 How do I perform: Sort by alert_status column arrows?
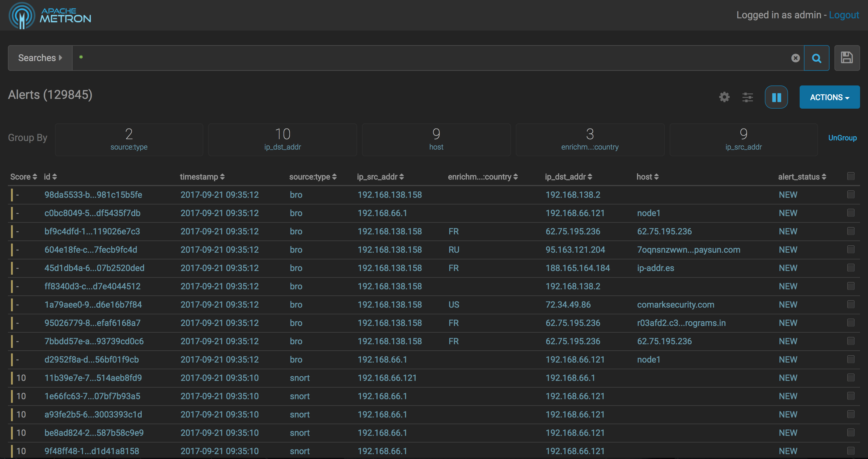824,177
